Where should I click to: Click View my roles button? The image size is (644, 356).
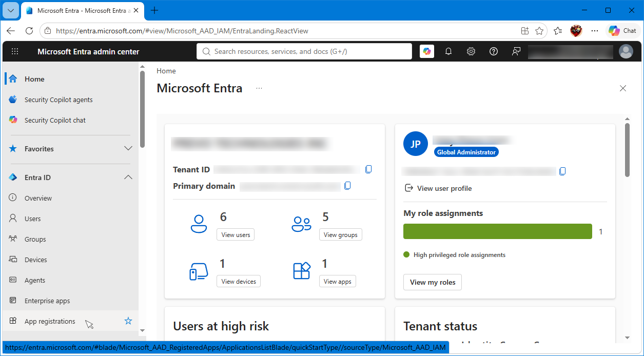433,282
